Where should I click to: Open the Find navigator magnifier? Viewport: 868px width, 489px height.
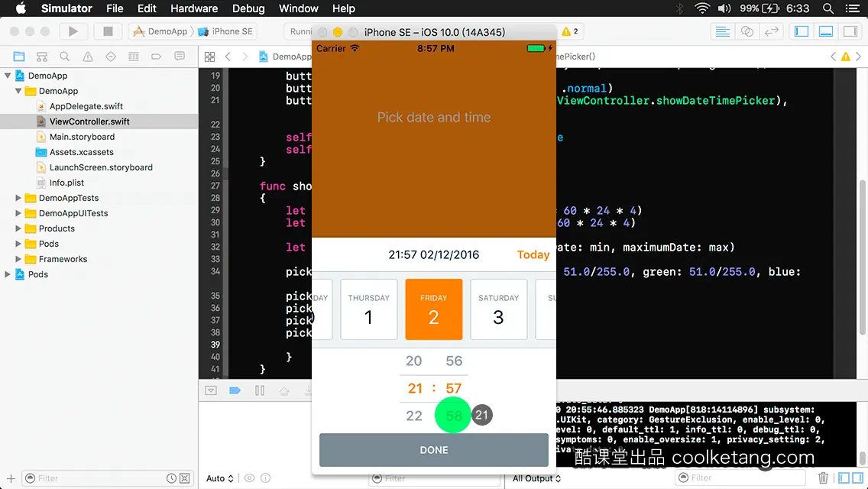[65, 57]
